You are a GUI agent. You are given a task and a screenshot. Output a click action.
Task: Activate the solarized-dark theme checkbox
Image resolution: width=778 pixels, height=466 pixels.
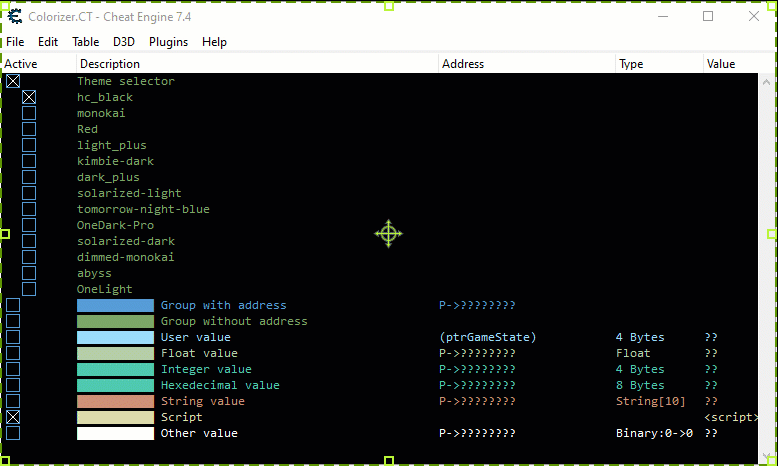[29, 241]
